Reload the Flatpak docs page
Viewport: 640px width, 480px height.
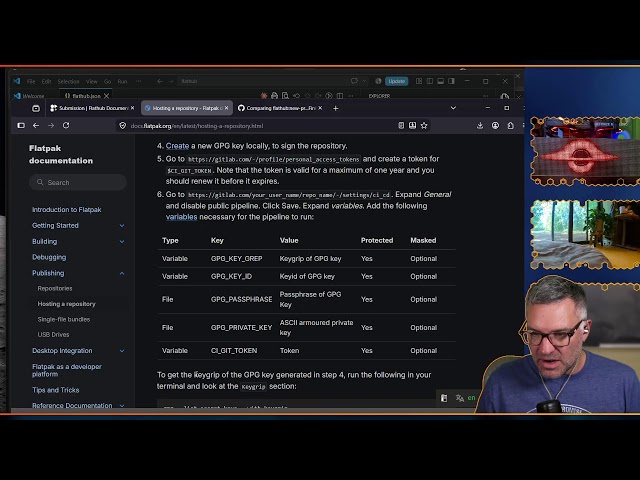point(66,125)
